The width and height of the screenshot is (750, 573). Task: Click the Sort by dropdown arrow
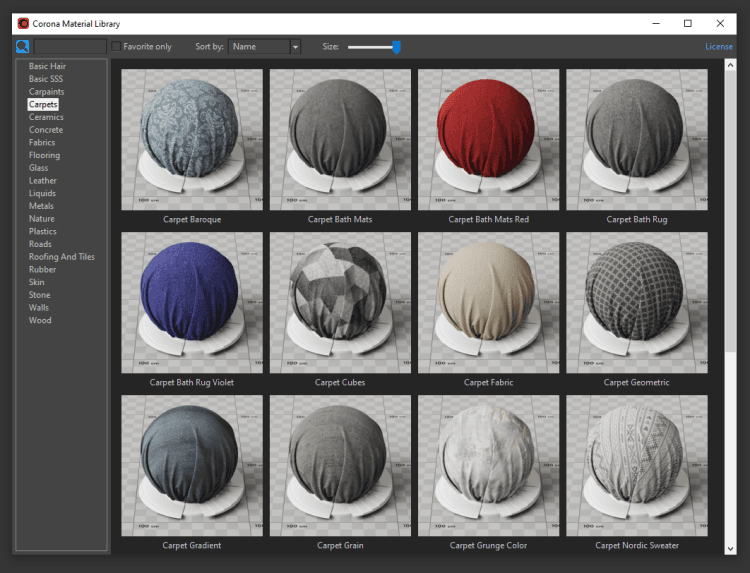tap(295, 47)
